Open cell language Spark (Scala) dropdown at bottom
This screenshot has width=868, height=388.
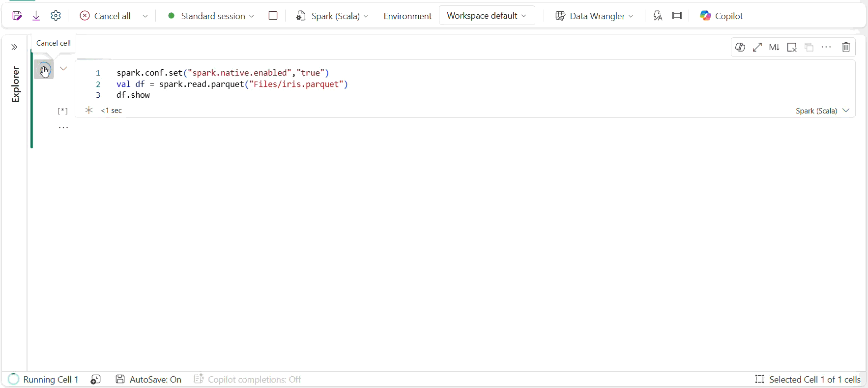(x=822, y=111)
